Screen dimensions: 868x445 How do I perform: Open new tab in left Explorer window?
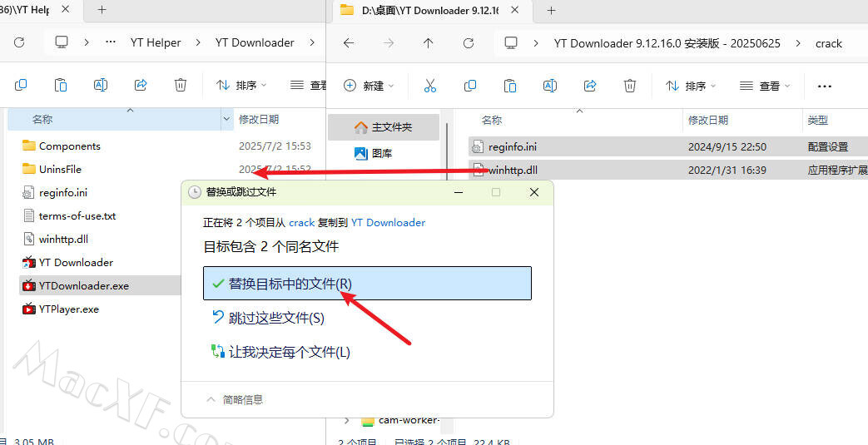tap(102, 10)
